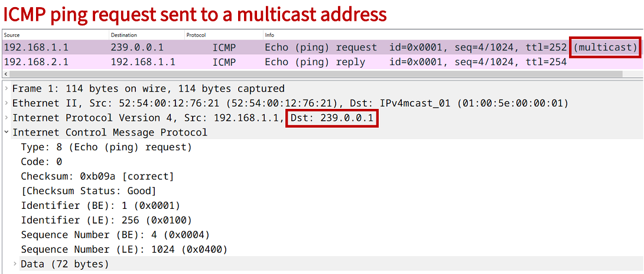Expand the Frame 1 details row
This screenshot has width=644, height=274.
pyautogui.click(x=6, y=89)
